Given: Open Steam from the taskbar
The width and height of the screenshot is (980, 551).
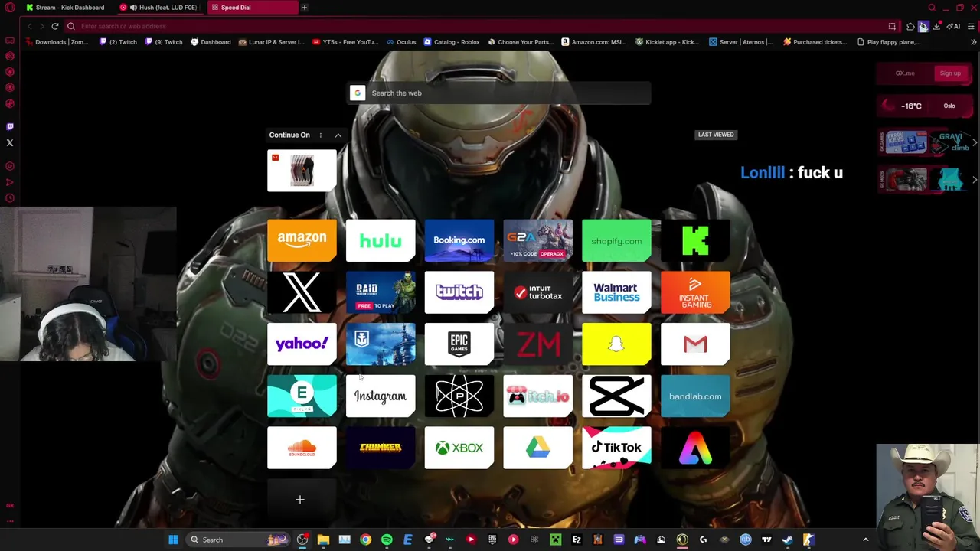Looking at the screenshot, I should [x=787, y=540].
